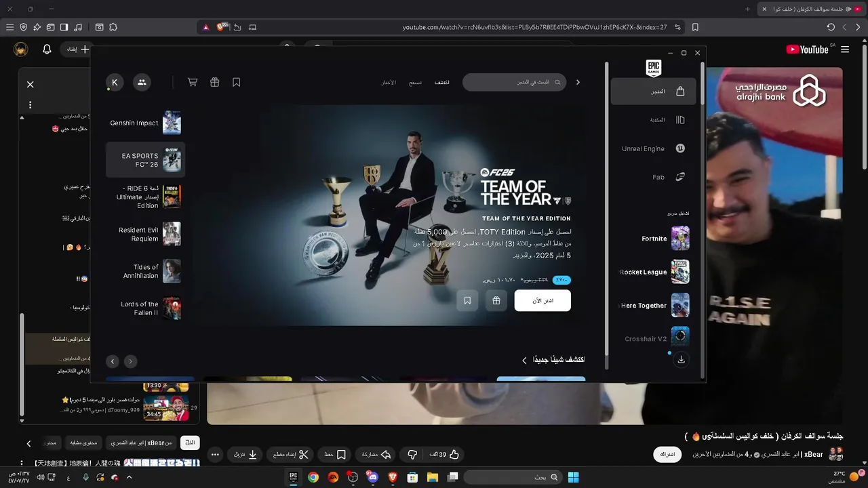Open the wishlist bookmark in Epic header

236,82
